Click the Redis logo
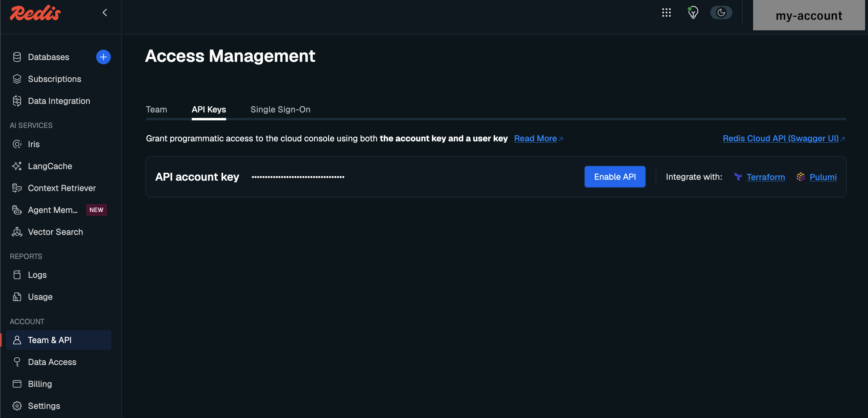This screenshot has width=868, height=418. click(35, 13)
